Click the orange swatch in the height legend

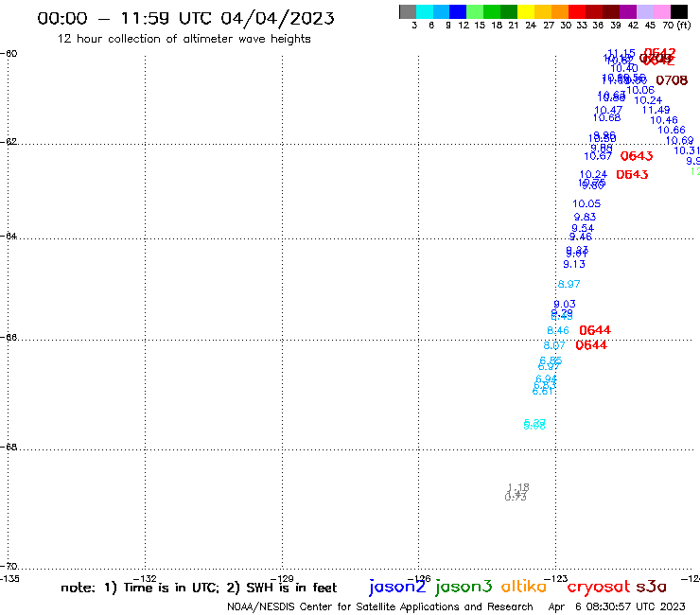(x=560, y=11)
